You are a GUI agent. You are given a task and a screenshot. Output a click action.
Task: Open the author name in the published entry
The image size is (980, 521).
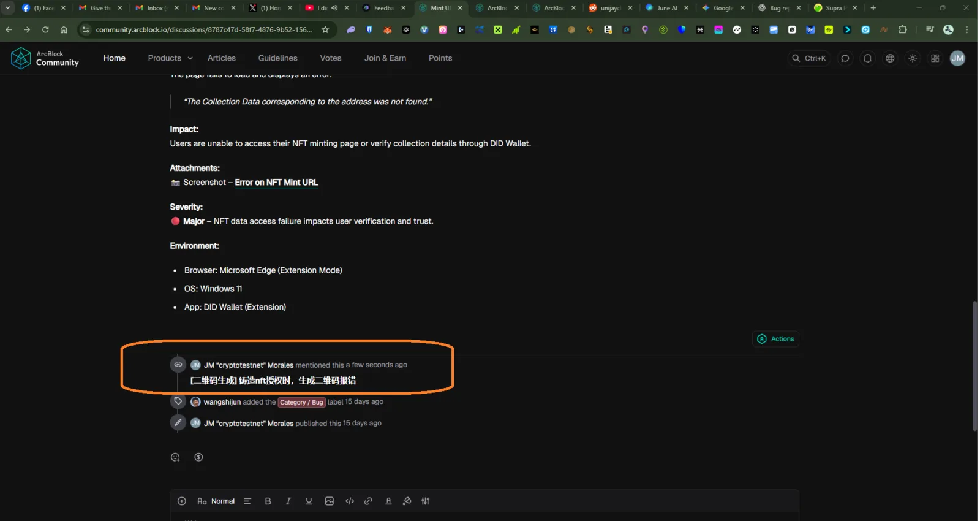[x=248, y=424]
